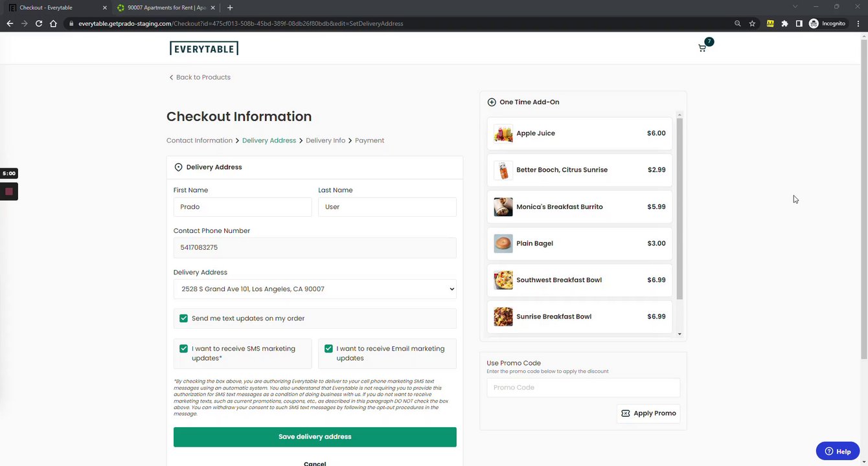Toggle browser side panel icon
Viewport: 868px width, 466px height.
799,23
